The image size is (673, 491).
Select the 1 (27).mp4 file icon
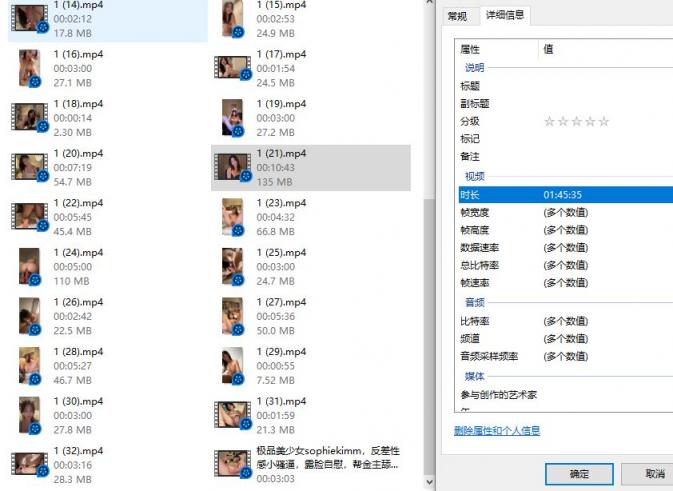point(232,315)
